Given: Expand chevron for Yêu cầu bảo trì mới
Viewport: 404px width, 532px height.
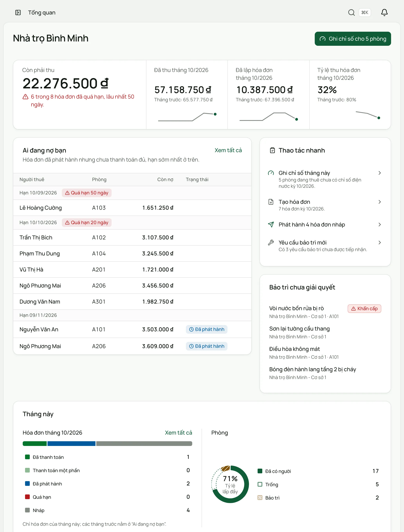Looking at the screenshot, I should coord(380,242).
